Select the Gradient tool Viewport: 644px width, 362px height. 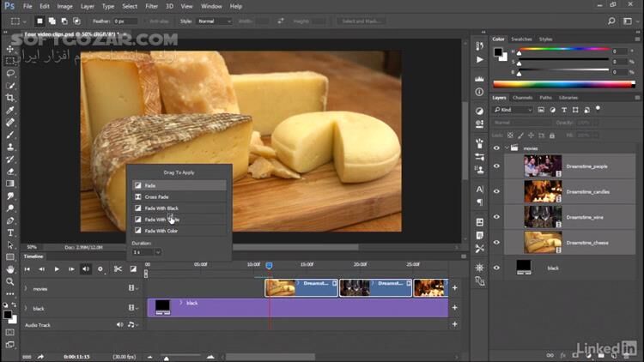pos(10,184)
